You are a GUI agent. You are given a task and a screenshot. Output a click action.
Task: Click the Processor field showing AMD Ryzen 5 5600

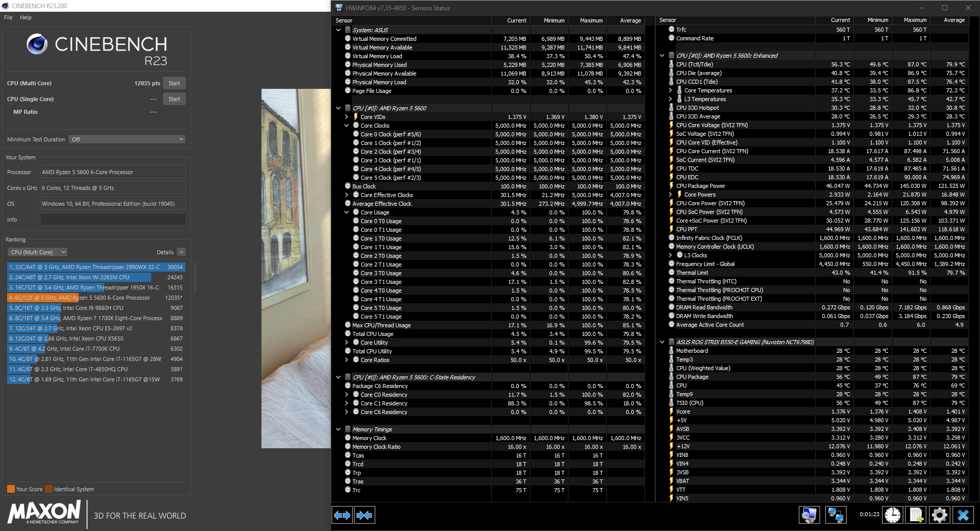pos(113,172)
